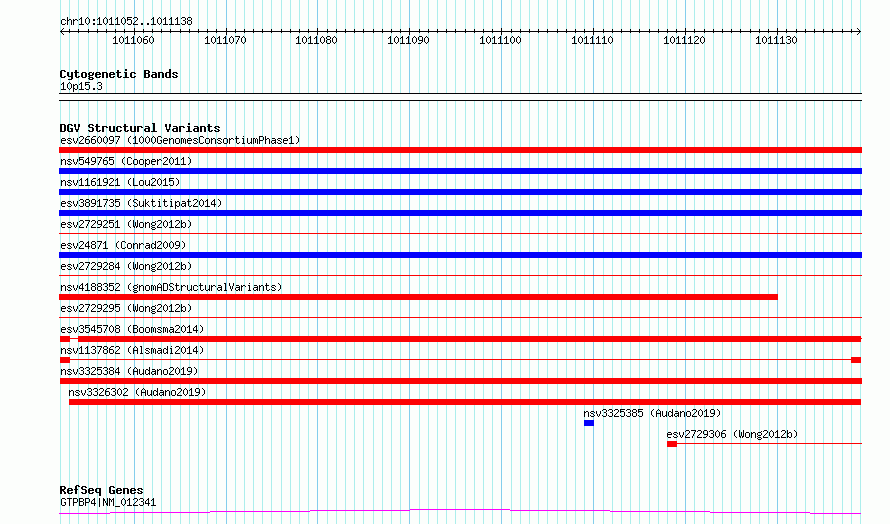Click the nsv549765 (Cooper2011) label

126,161
